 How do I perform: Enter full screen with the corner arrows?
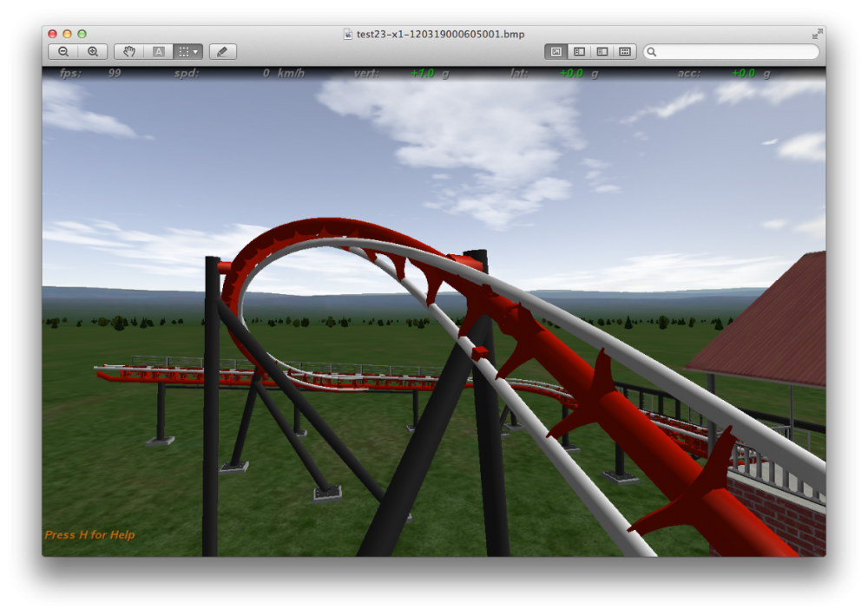817,34
